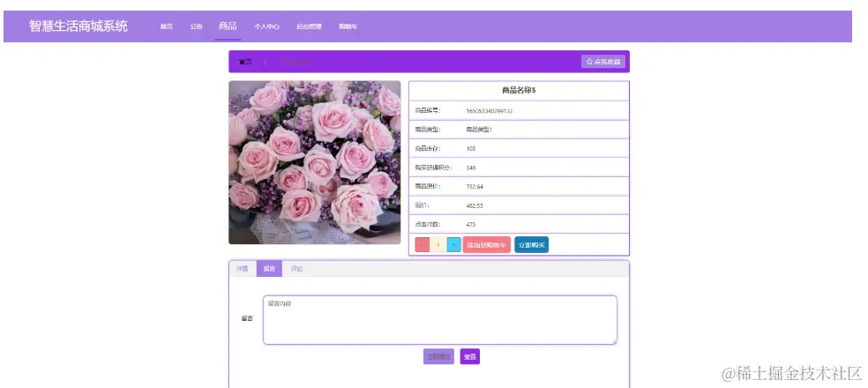Open 后台管理 in the navigation bar
The width and height of the screenshot is (868, 388).
click(309, 26)
